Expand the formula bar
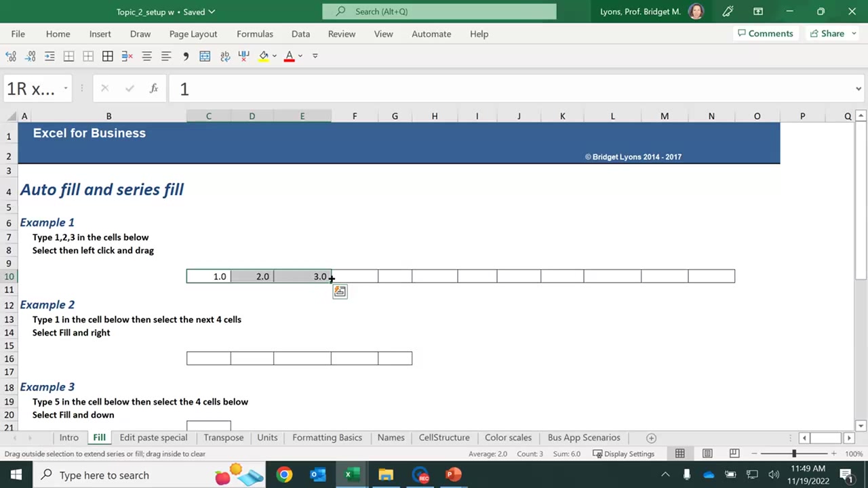This screenshot has height=488, width=868. point(859,89)
